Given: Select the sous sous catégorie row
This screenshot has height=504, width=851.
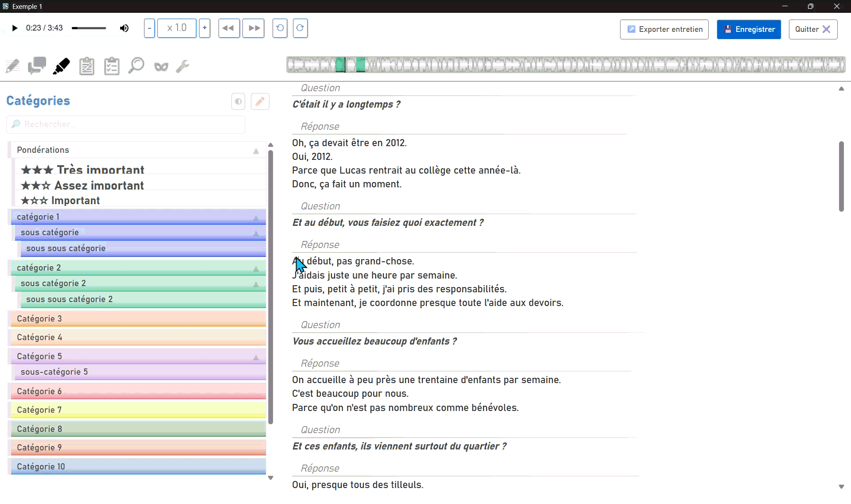Looking at the screenshot, I should coord(143,248).
